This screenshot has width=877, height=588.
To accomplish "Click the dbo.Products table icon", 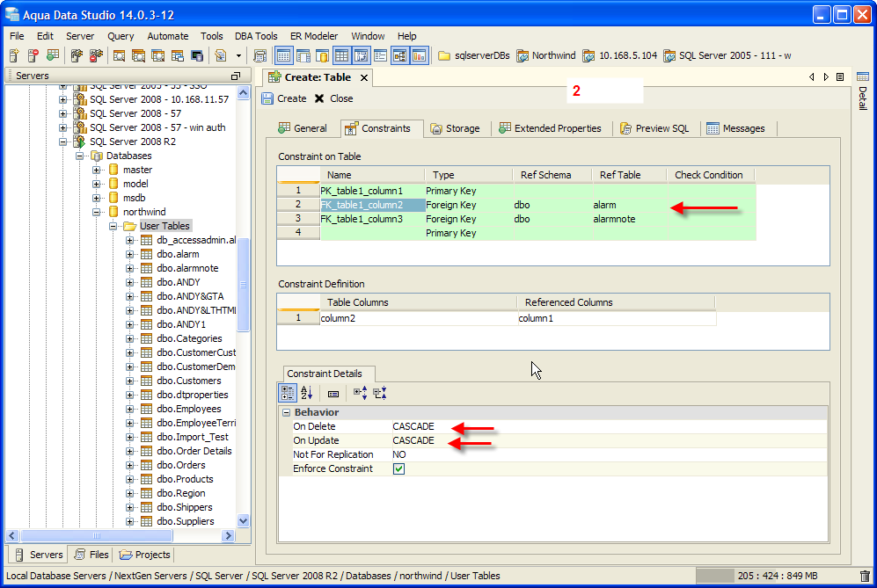I will pyautogui.click(x=147, y=479).
